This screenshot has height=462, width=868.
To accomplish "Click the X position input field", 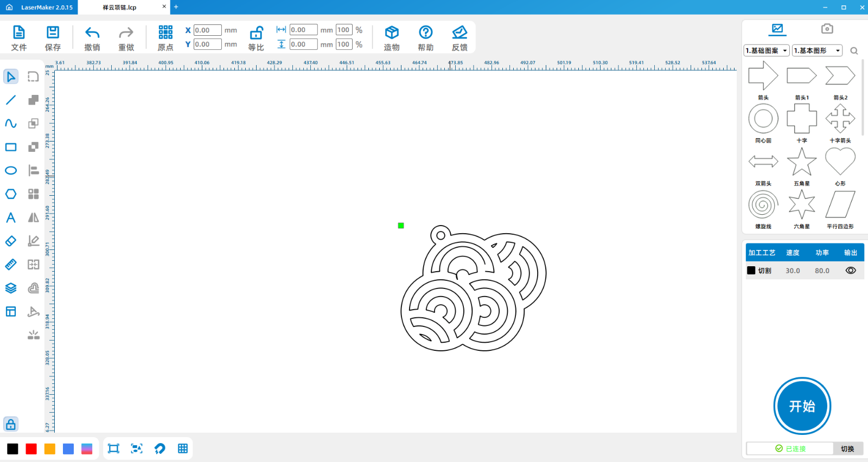I will click(207, 30).
